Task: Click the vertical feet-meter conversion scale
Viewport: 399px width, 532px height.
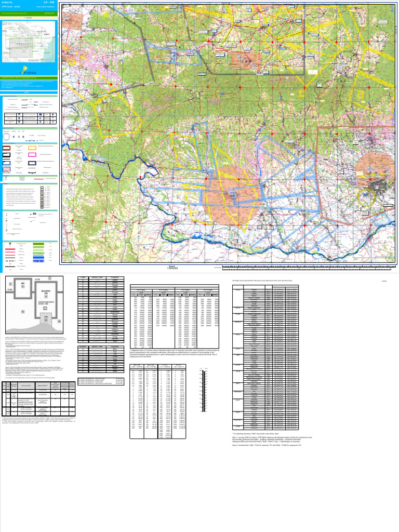Action: [x=204, y=391]
